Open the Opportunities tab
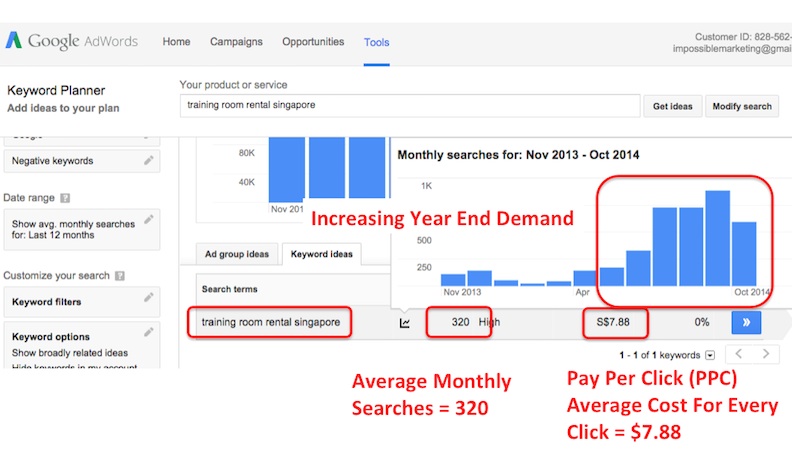Screen dimensions: 792x451 pyautogui.click(x=313, y=42)
